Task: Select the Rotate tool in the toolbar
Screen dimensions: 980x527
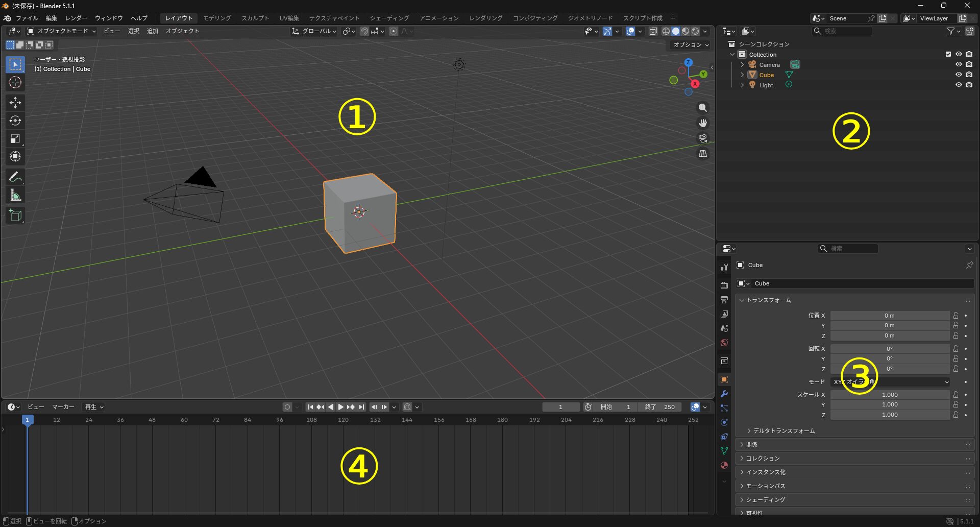Action: [15, 121]
